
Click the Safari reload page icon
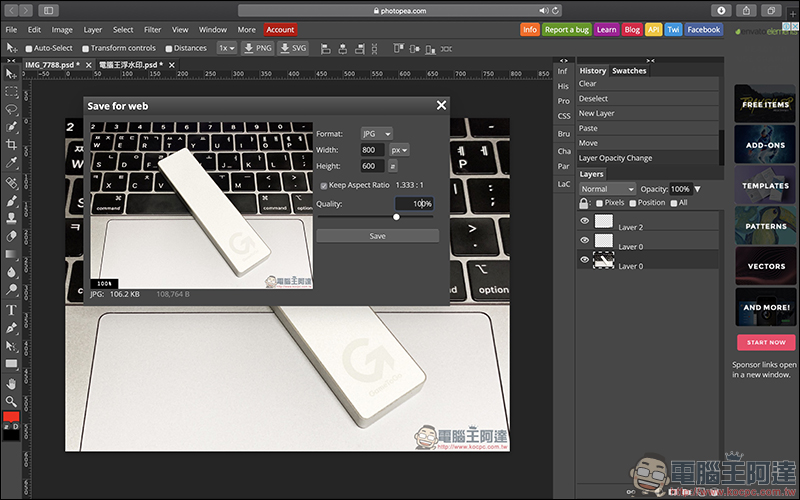click(555, 10)
